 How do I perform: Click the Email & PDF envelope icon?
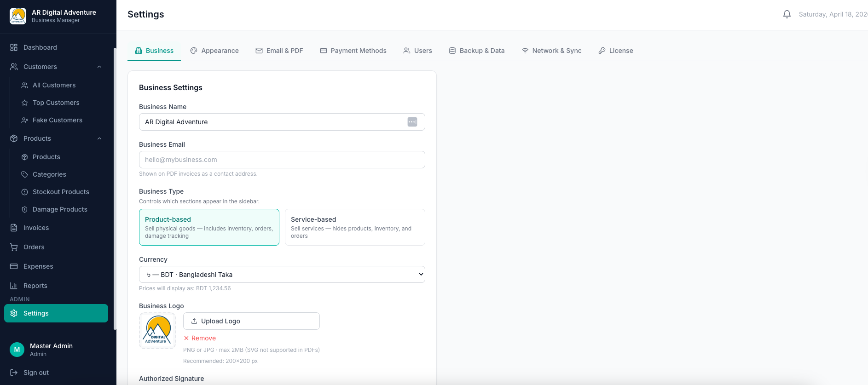(x=259, y=51)
